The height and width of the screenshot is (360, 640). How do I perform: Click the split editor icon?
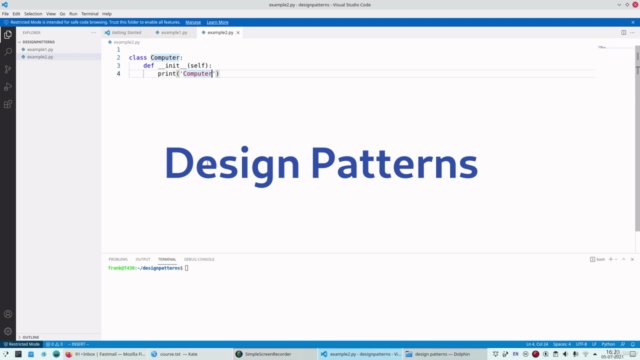coord(623,32)
